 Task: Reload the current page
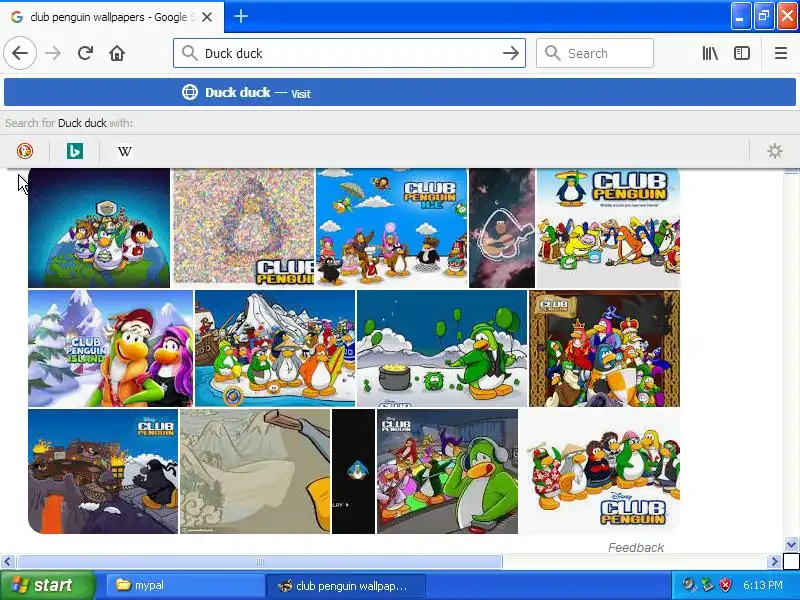pyautogui.click(x=85, y=53)
